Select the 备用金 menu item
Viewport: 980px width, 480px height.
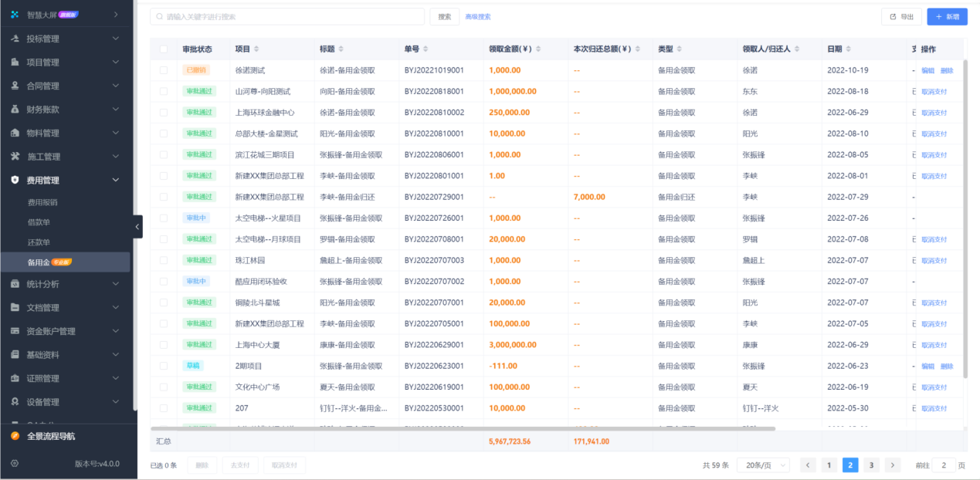[x=40, y=261]
